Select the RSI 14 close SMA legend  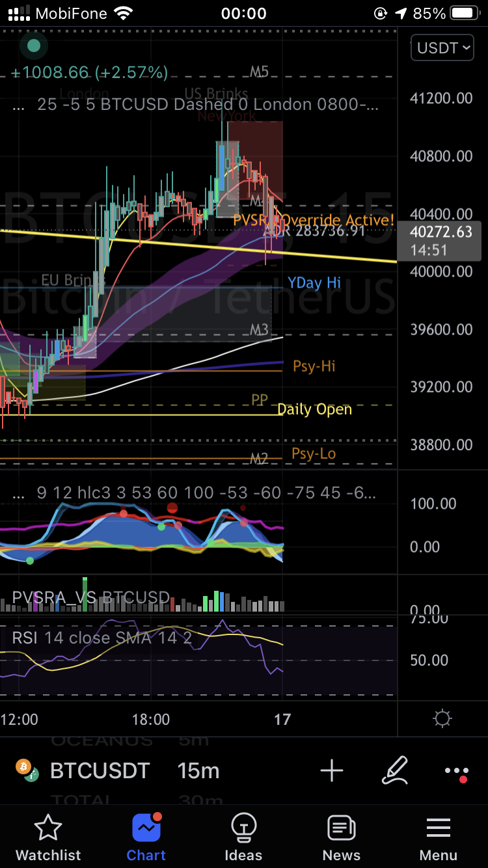(102, 638)
